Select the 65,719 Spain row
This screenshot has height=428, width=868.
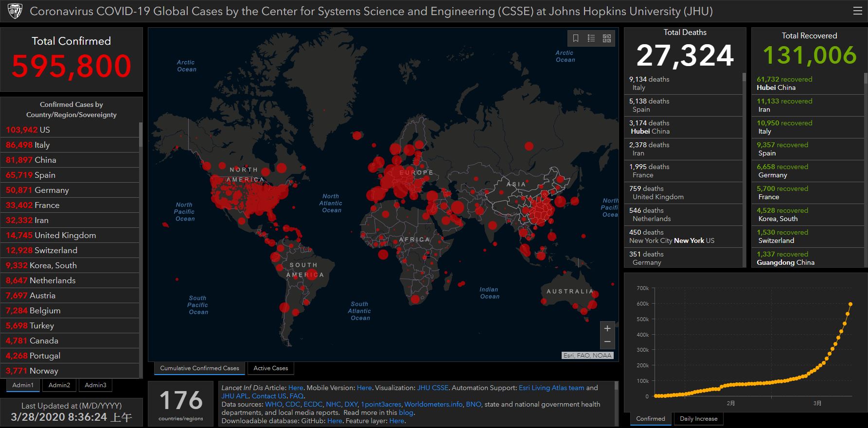point(70,175)
